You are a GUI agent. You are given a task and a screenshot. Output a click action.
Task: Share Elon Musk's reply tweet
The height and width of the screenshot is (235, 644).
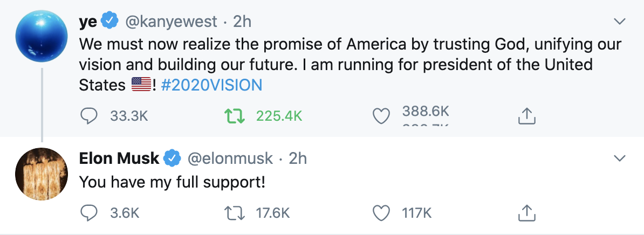tap(526, 213)
